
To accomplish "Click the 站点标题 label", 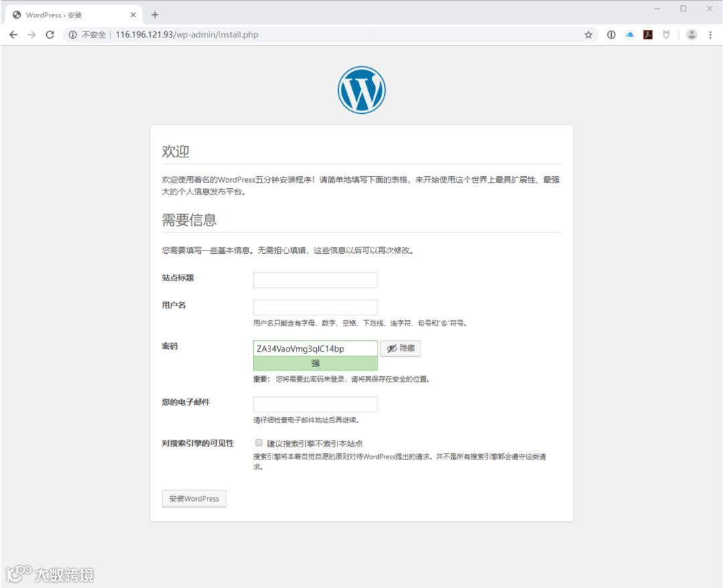I will [177, 278].
